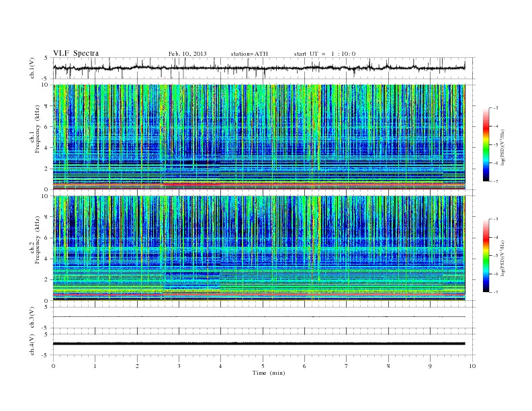532x411 pixels.
Task: Select the "Feb. 10, 2013" date text
Action: [x=187, y=54]
